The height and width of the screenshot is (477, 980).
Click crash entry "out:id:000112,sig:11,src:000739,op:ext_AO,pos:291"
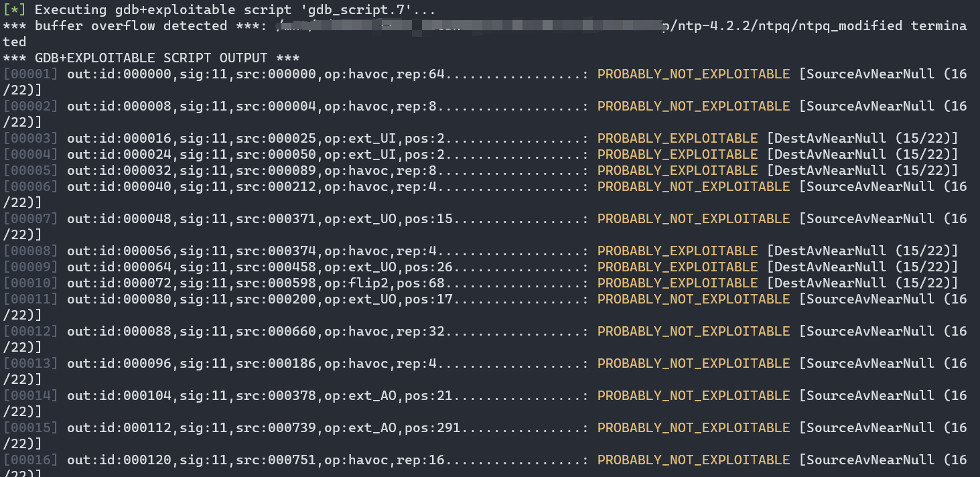coord(264,428)
